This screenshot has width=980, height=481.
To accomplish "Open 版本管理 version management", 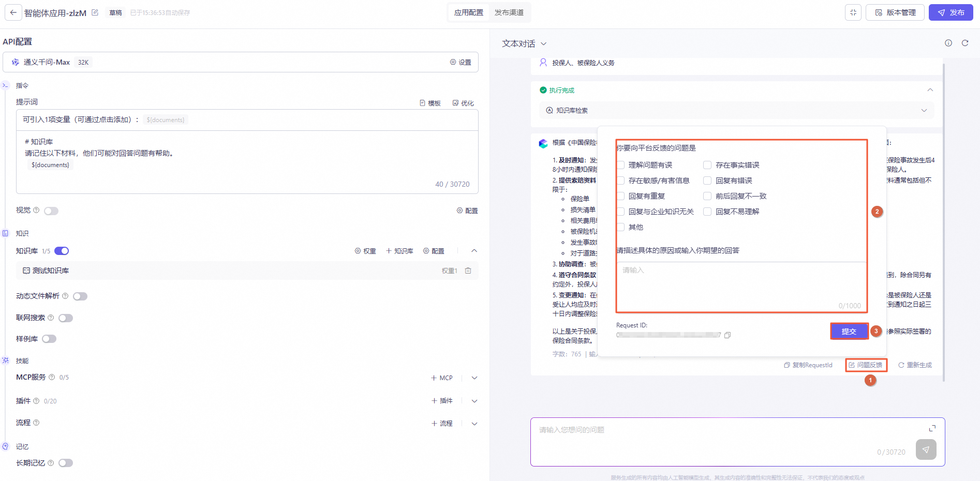I will tap(896, 12).
